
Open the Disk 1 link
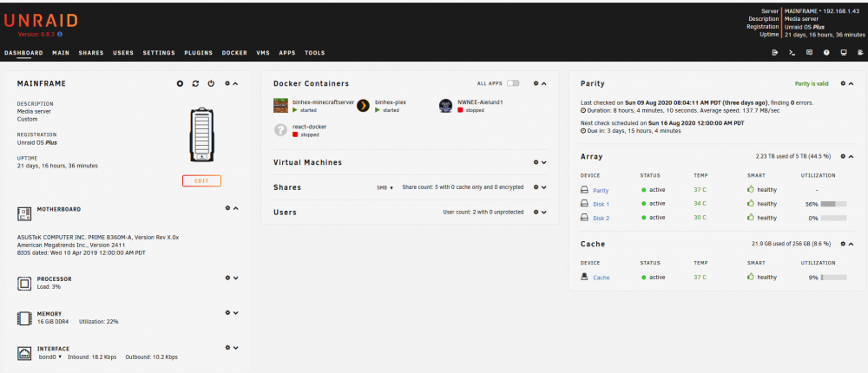click(x=602, y=204)
